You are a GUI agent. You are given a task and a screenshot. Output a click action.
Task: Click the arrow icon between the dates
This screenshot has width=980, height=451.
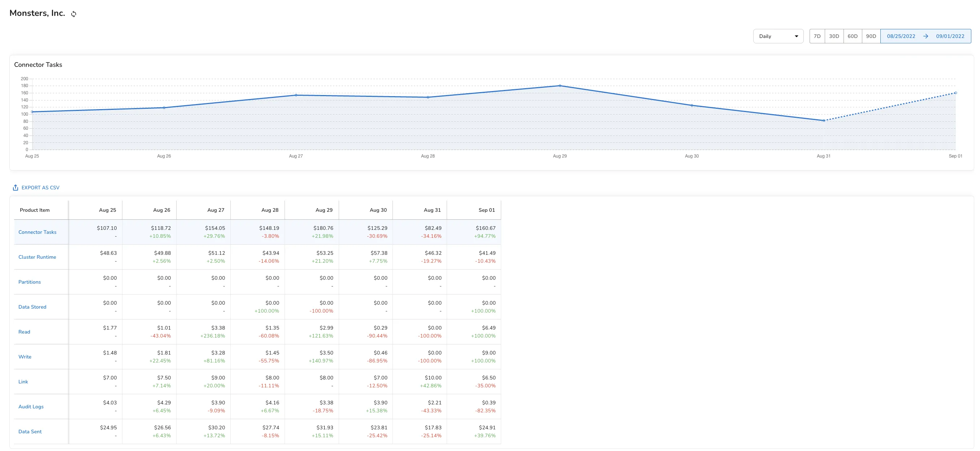(925, 36)
